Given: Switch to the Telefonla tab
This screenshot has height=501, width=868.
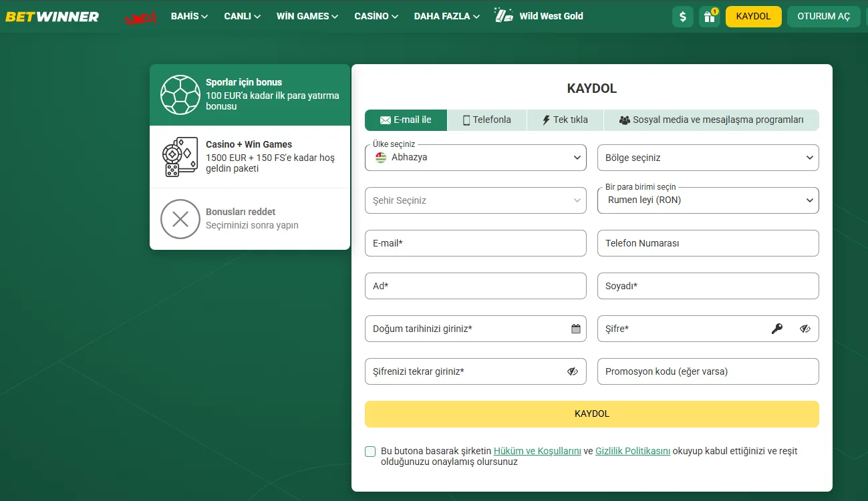Looking at the screenshot, I should coord(487,120).
